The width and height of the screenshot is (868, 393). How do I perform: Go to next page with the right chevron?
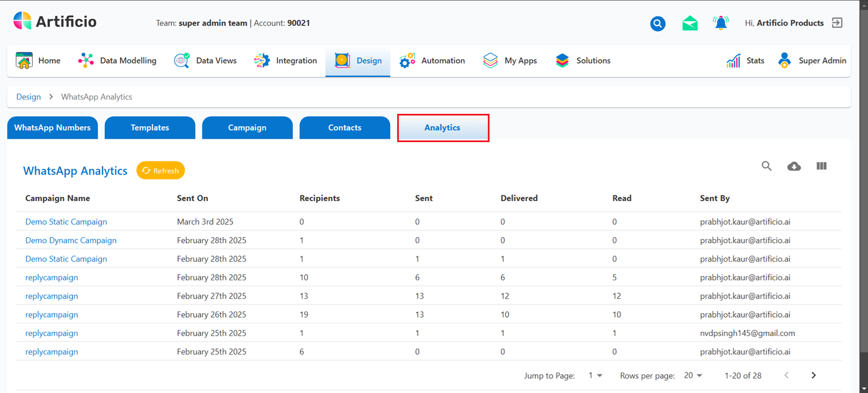click(x=814, y=375)
